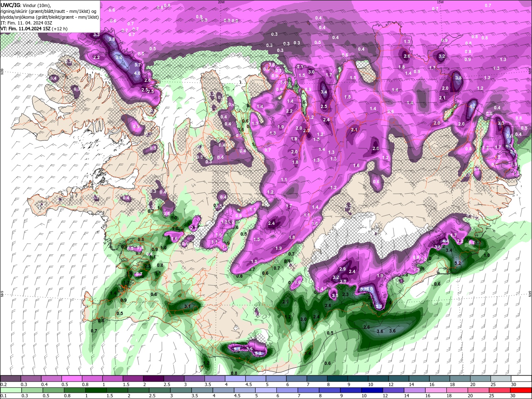
Task: Click the '4.0' precipitation value on the map
Action: click(137, 73)
